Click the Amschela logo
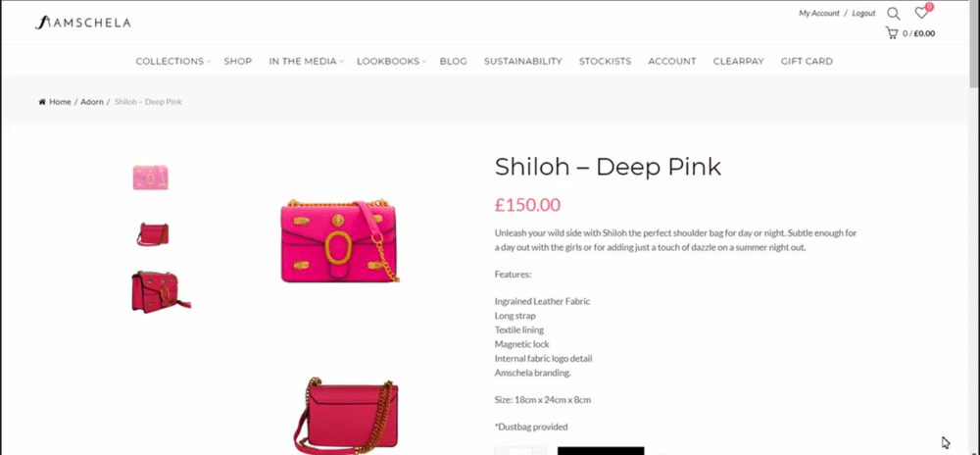980x455 pixels. [82, 24]
